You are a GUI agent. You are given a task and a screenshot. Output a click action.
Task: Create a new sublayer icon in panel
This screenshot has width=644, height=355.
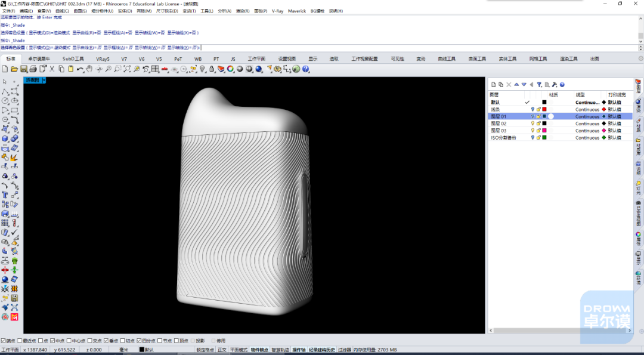pos(501,85)
